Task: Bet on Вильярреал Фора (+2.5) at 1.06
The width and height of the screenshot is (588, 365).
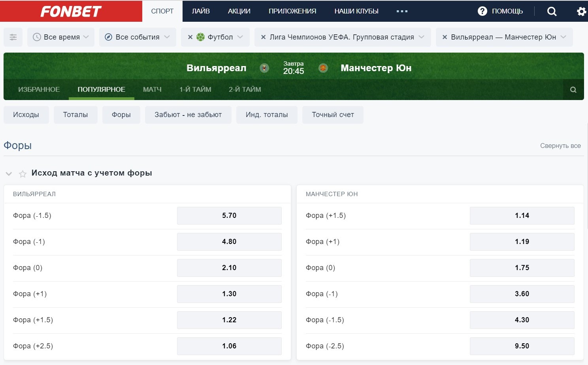Action: 229,346
